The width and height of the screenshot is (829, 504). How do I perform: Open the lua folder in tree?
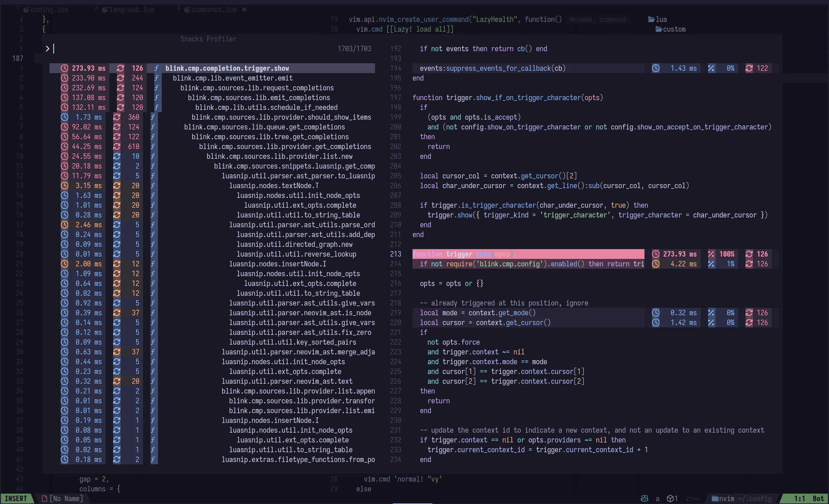657,20
